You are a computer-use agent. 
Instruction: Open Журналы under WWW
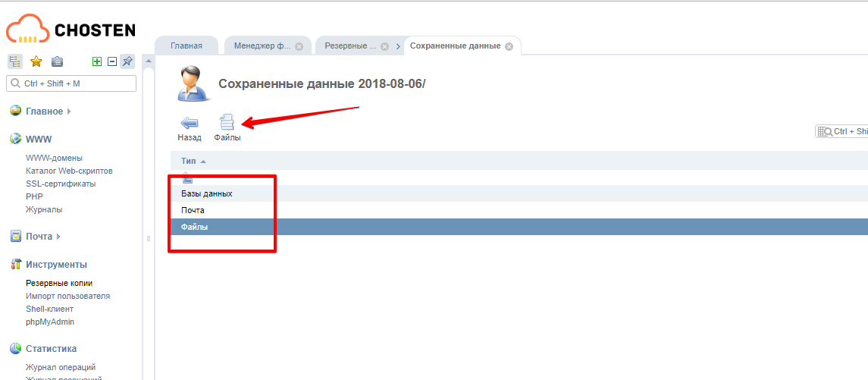coord(44,209)
